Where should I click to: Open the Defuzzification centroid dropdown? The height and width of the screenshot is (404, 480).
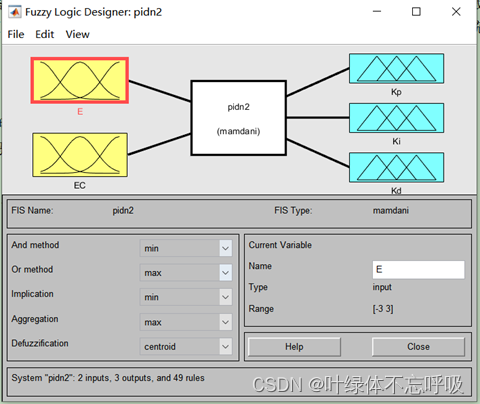coord(186,346)
